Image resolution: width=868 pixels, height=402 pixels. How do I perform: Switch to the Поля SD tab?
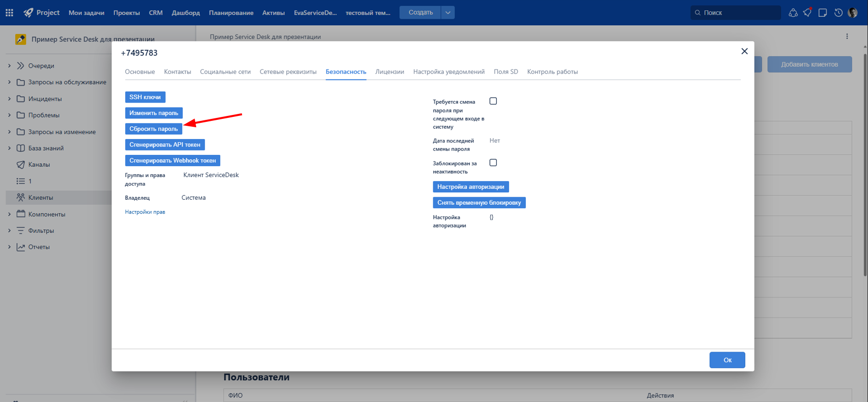pyautogui.click(x=506, y=72)
